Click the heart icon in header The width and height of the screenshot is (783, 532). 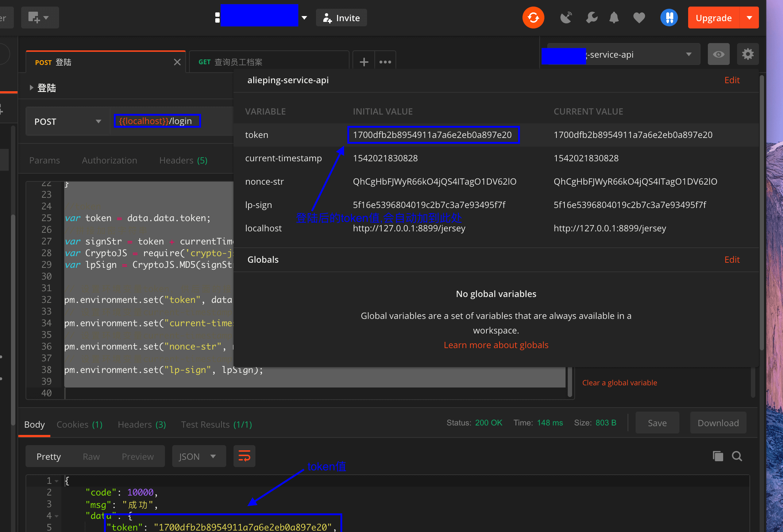[639, 18]
